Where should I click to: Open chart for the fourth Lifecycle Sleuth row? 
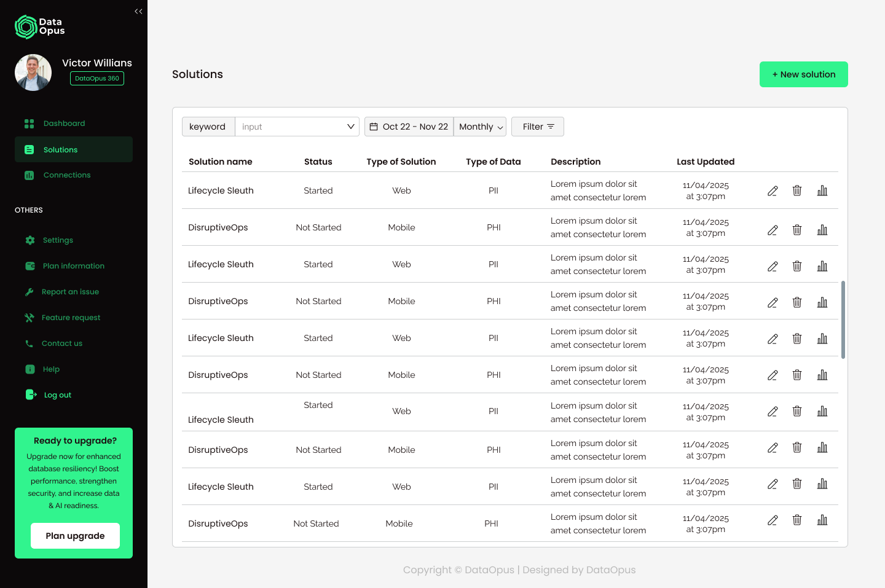[822, 411]
